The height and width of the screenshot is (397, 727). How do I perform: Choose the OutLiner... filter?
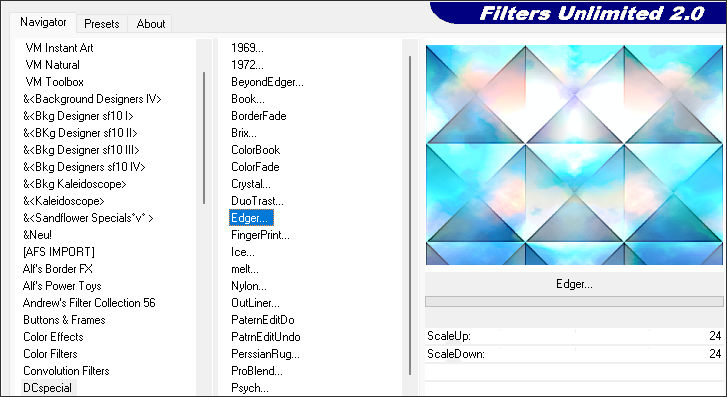(255, 303)
